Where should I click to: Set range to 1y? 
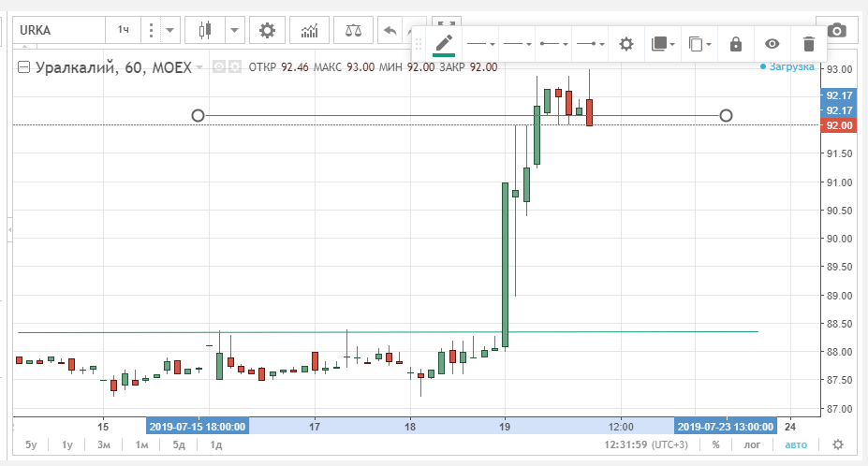67,445
